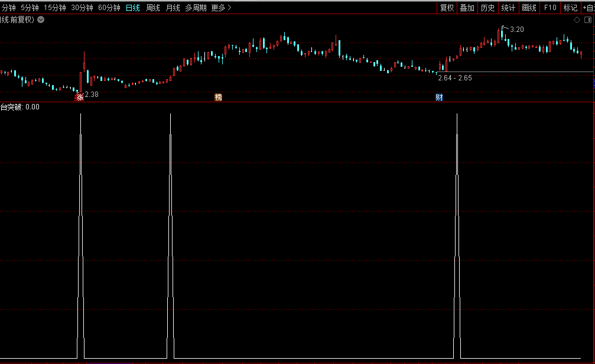The width and height of the screenshot is (595, 364).
Task: Open the 历史 history button
Action: (x=487, y=8)
